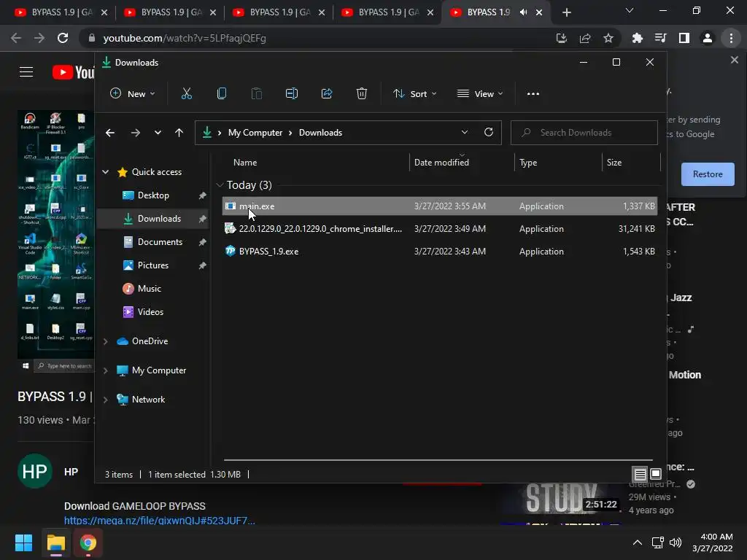Show hidden tray icons chevron
Viewport: 747px width, 560px height.
click(x=637, y=542)
